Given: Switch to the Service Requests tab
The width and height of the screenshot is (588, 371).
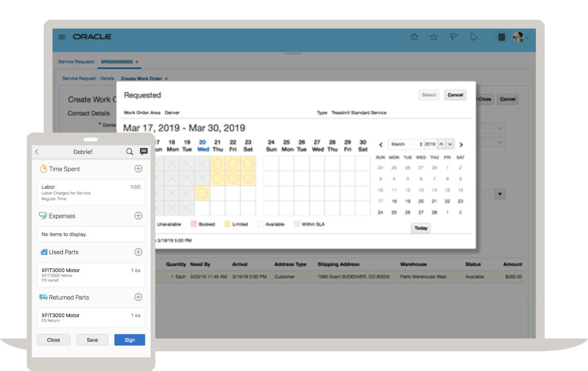Looking at the screenshot, I should [x=76, y=61].
